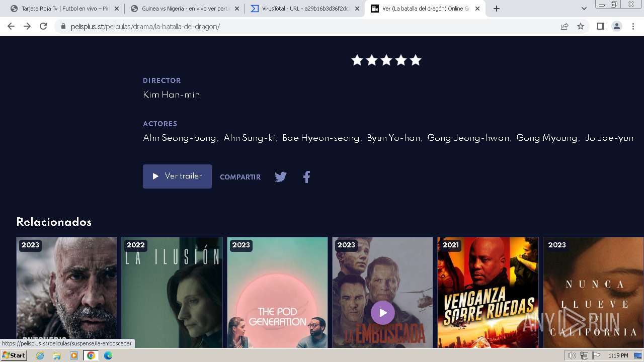The width and height of the screenshot is (644, 362).
Task: Open a new browser tab
Action: [x=497, y=9]
